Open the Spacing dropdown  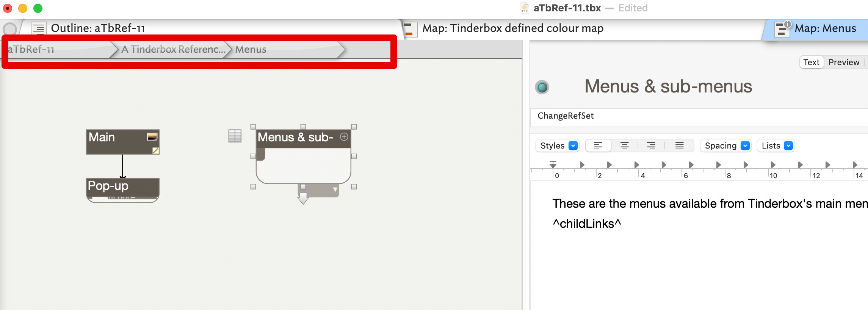click(727, 146)
